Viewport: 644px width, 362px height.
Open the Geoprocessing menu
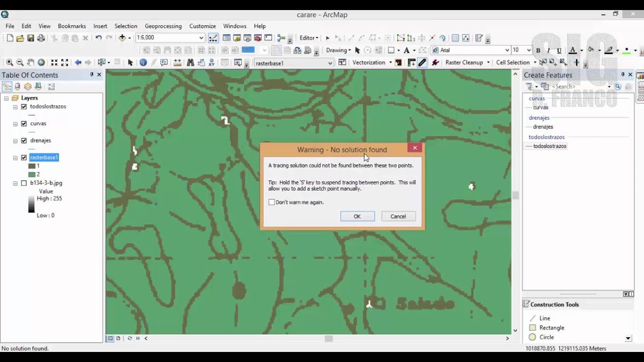click(163, 26)
